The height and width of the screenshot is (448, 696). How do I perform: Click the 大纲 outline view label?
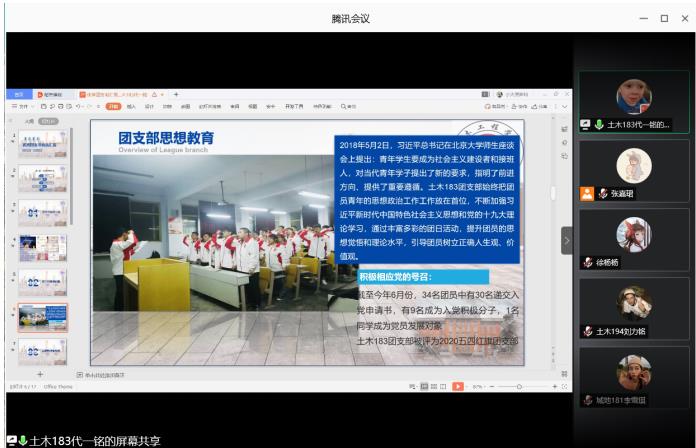29,120
